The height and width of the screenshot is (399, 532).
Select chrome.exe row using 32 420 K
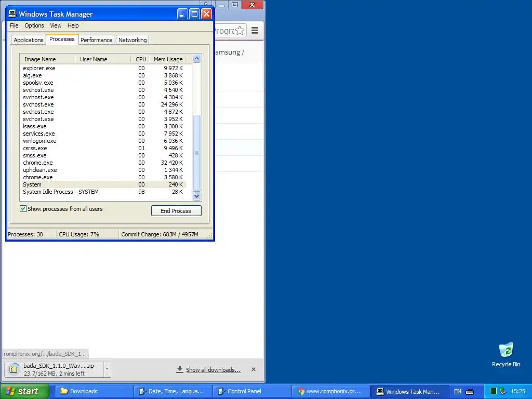(x=103, y=163)
